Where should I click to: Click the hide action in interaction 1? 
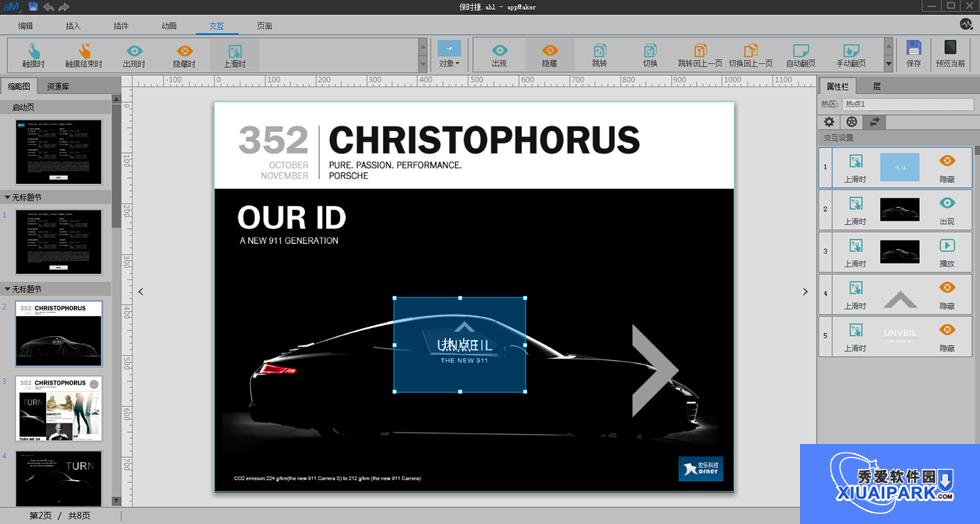[947, 161]
